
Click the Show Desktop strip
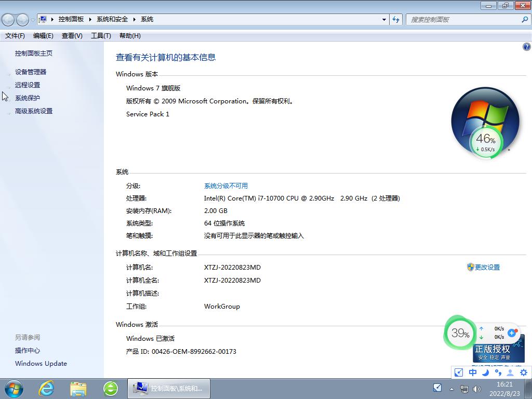[x=529, y=389]
